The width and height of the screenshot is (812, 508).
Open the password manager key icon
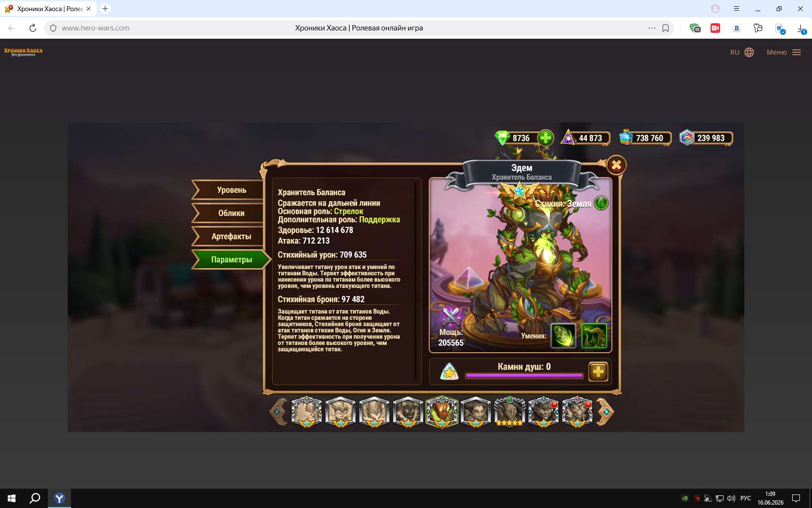pos(758,28)
